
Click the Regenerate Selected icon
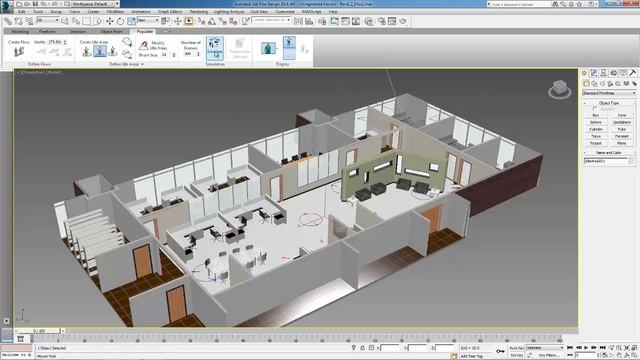[240, 48]
